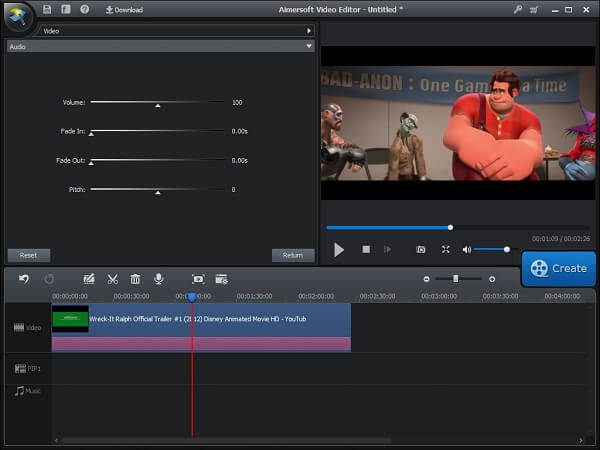Click the timeline horizontal scrollbar
Viewport: 600px width, 450px height.
coord(226,440)
